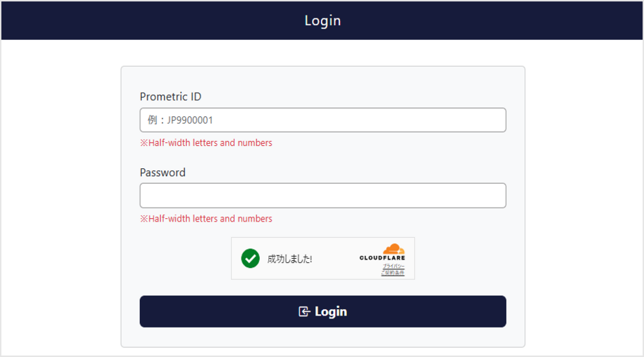The image size is (644, 357).
Task: Click the CLOUDFLARE wordmark text
Action: [x=382, y=258]
